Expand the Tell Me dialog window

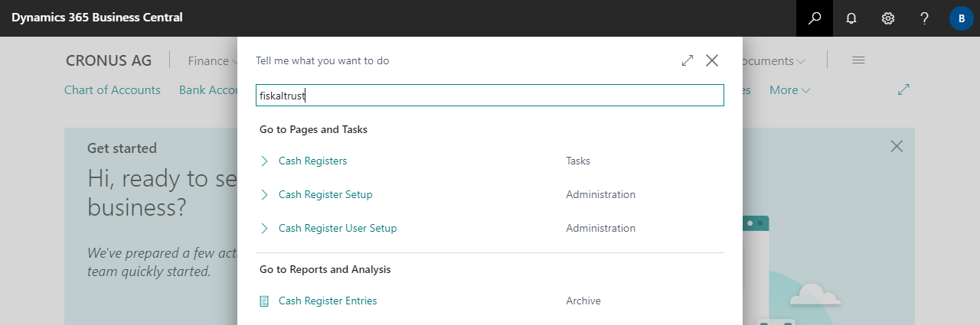(x=688, y=60)
